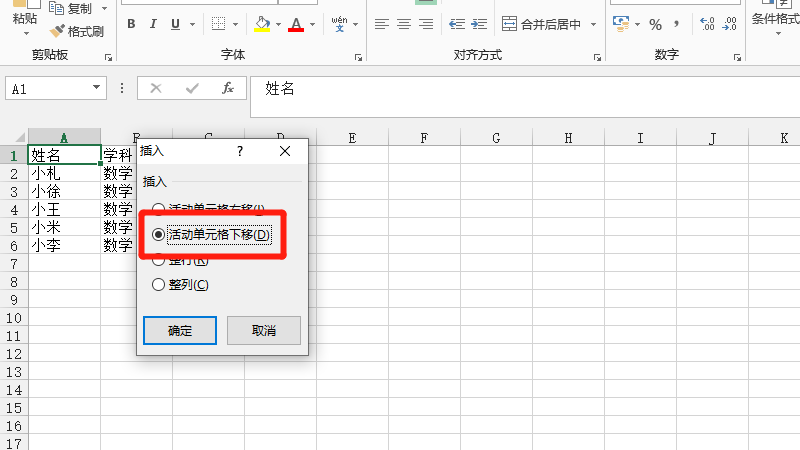Click cell A1 containing 姓名
This screenshot has height=450, width=800.
tap(64, 155)
